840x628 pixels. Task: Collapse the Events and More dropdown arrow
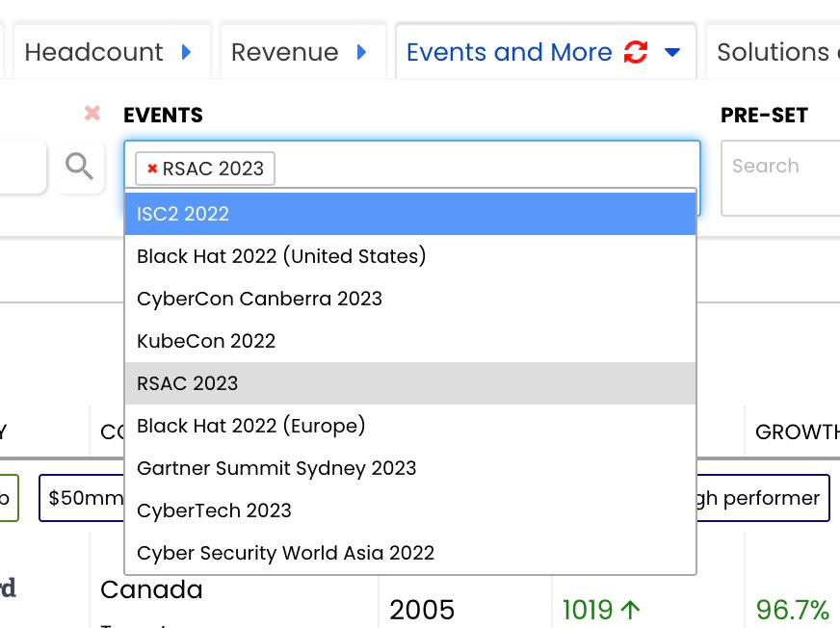[672, 53]
